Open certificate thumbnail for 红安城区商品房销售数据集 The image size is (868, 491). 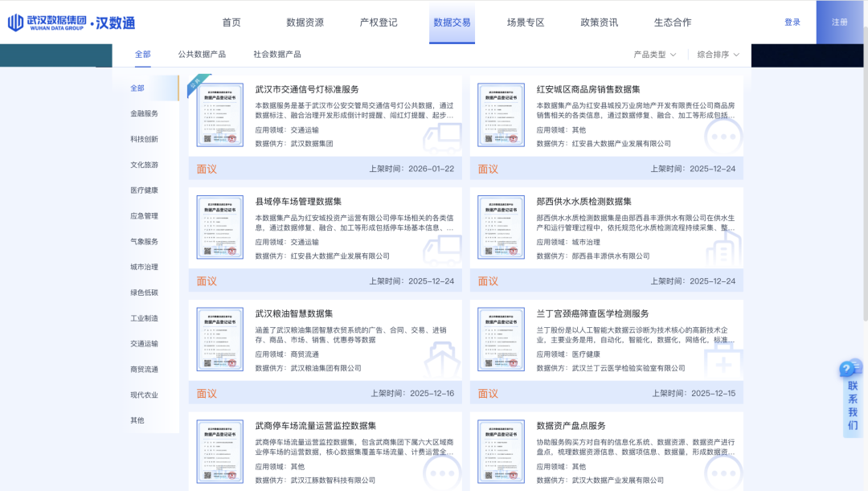tap(501, 115)
